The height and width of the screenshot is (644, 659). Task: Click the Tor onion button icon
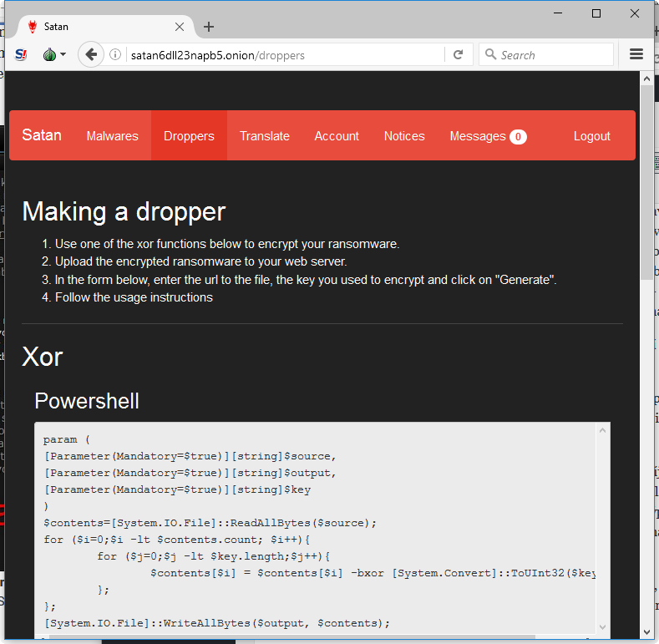tap(49, 54)
